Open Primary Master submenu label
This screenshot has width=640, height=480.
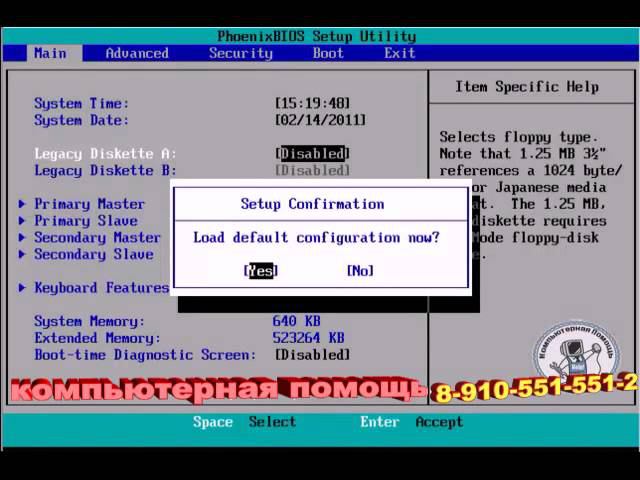point(89,204)
